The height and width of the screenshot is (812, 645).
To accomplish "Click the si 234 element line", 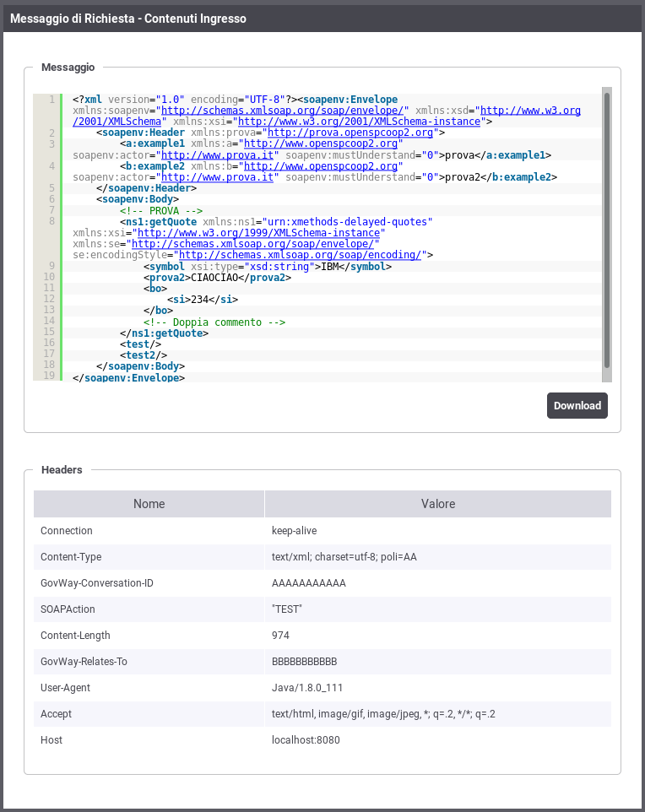I will click(x=203, y=300).
